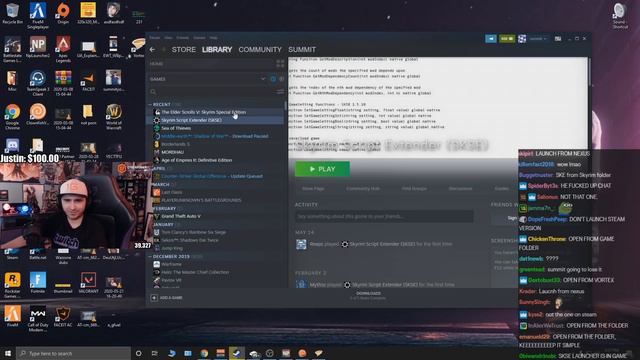
Task: Click Steam announcements megaphone icon
Action: [491, 39]
